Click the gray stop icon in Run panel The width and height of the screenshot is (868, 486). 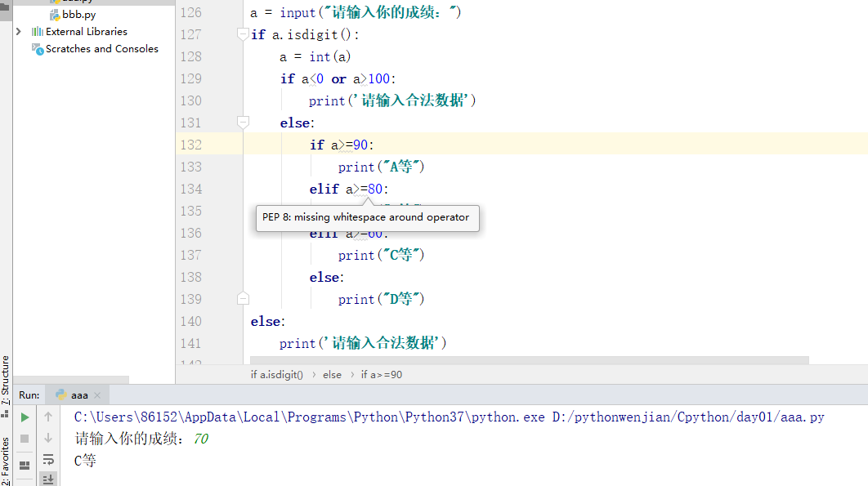[x=25, y=439]
